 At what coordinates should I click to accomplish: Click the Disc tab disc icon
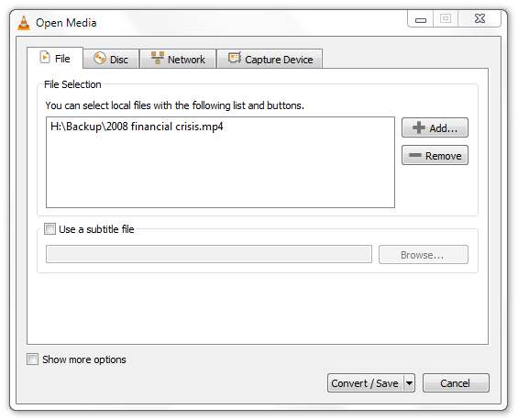click(x=99, y=58)
